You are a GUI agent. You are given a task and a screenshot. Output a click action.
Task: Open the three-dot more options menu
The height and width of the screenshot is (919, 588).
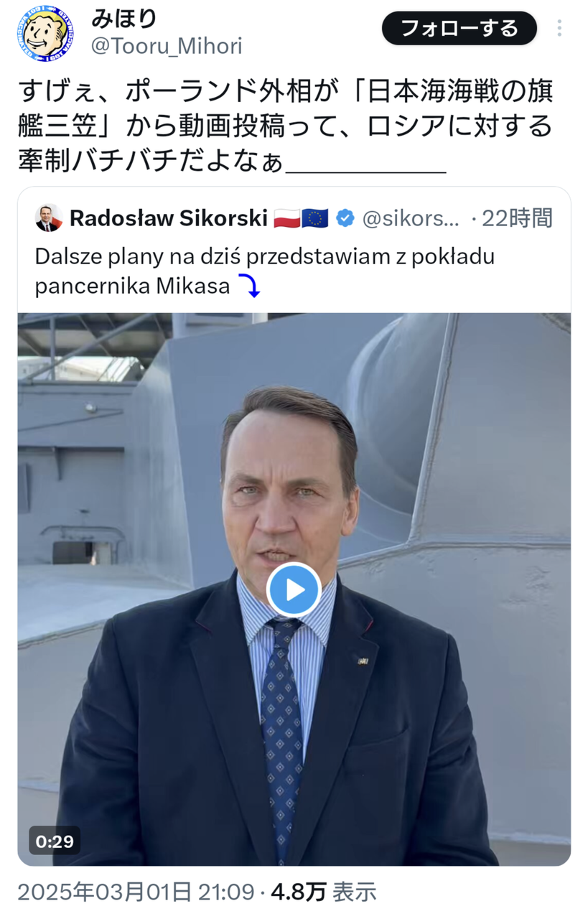559,29
